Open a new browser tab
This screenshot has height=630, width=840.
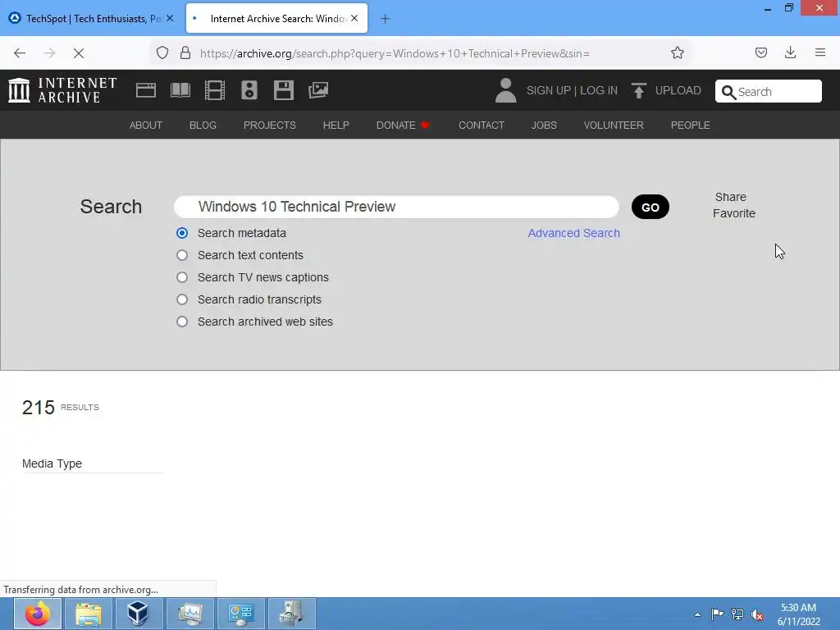click(385, 19)
